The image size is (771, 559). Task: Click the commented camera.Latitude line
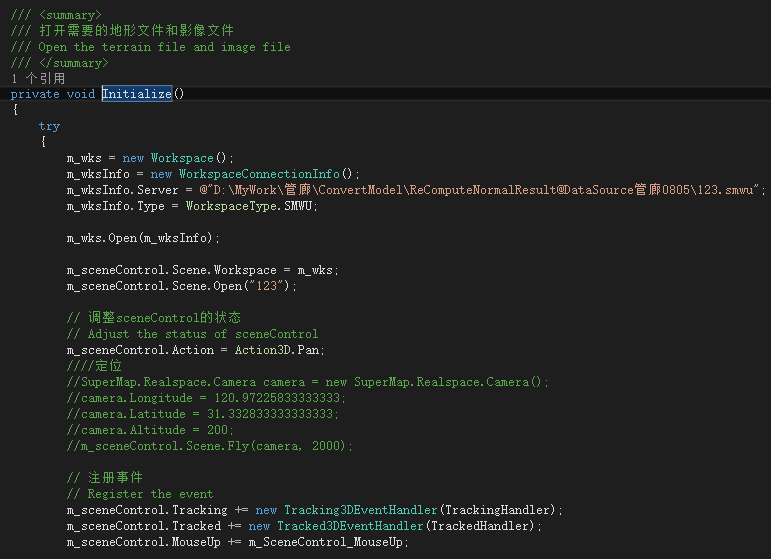203,414
